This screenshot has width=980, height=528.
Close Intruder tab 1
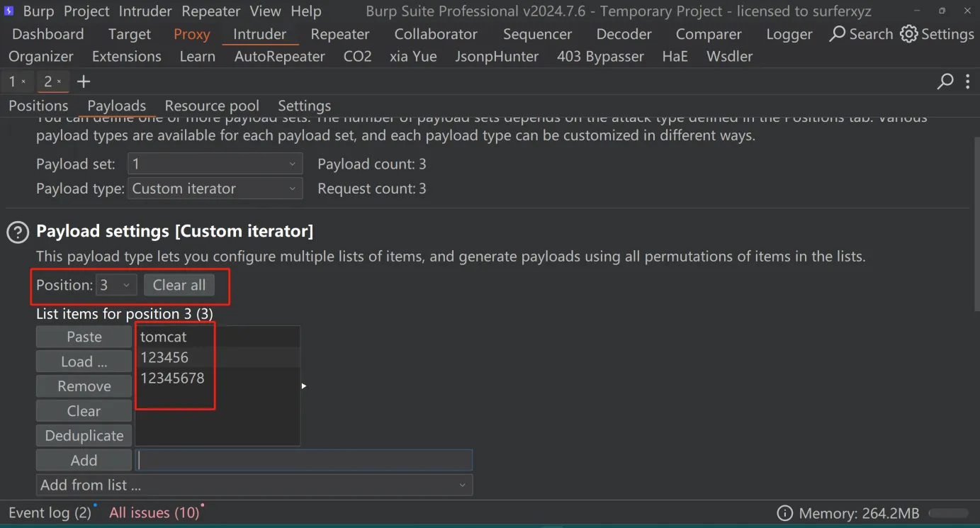(x=23, y=82)
